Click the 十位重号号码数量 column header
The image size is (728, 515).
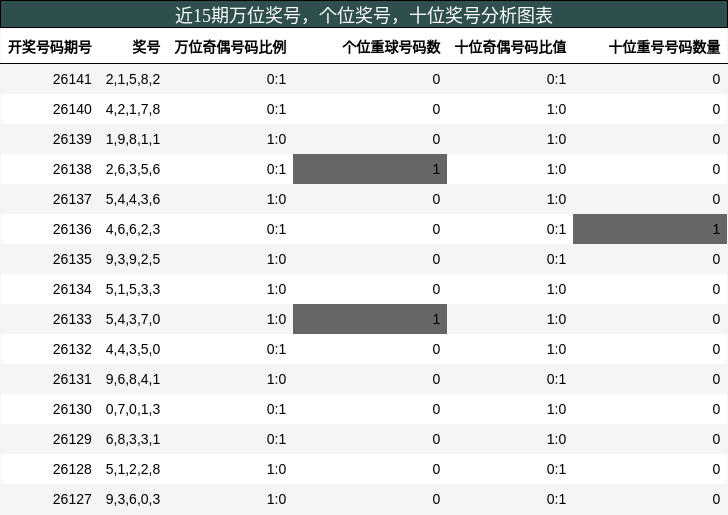pyautogui.click(x=664, y=47)
